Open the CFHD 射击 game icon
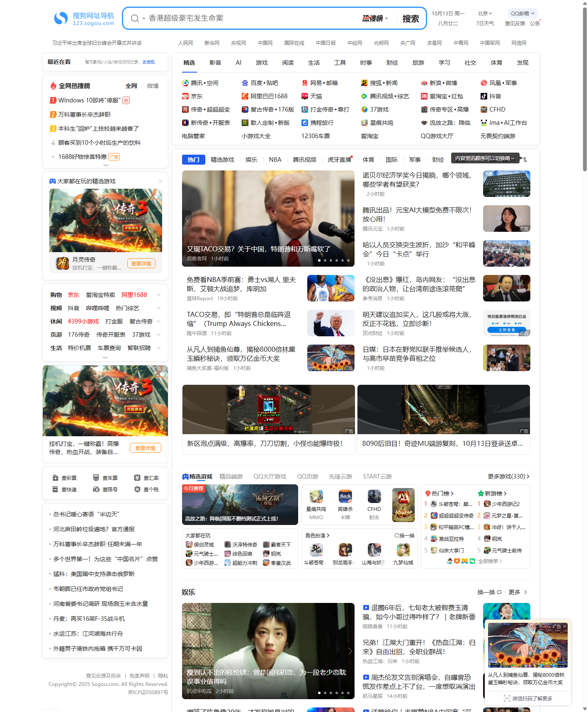 [x=374, y=496]
